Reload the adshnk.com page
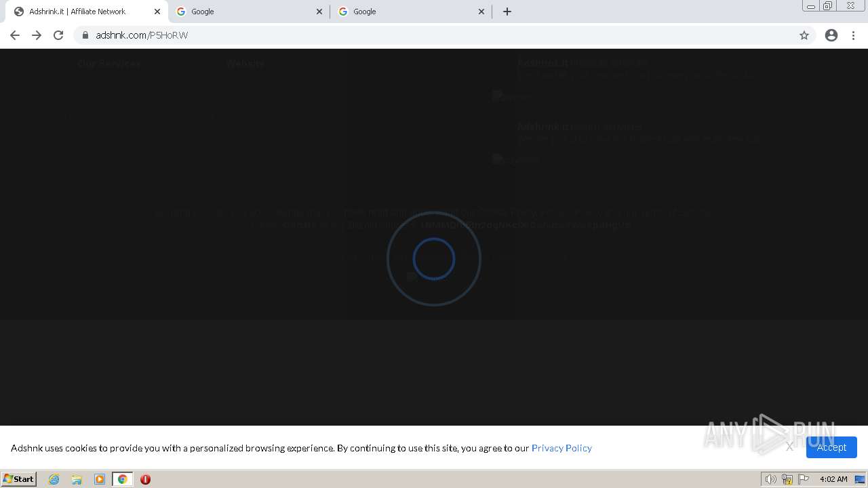Screen dimensions: 868x488 (58, 35)
